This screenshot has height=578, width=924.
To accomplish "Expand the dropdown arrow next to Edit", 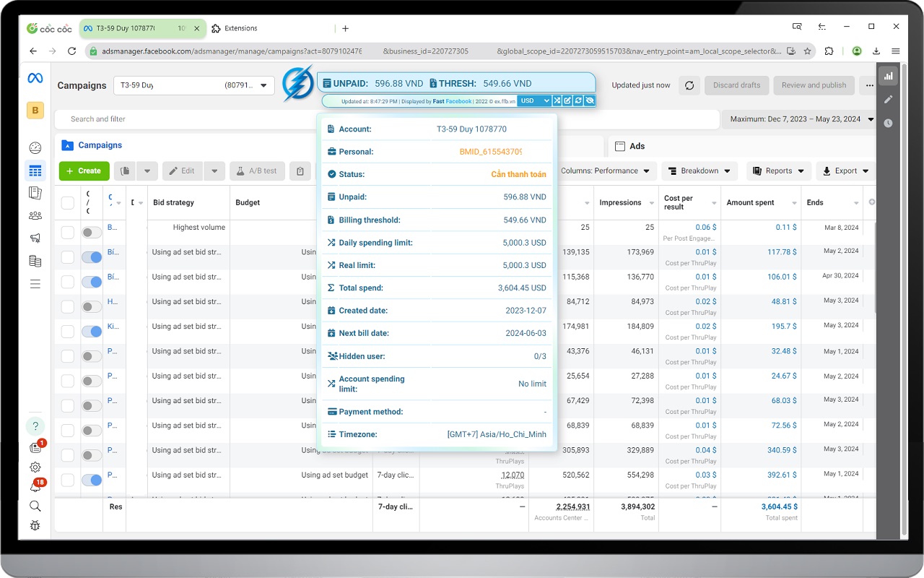I will tap(214, 171).
